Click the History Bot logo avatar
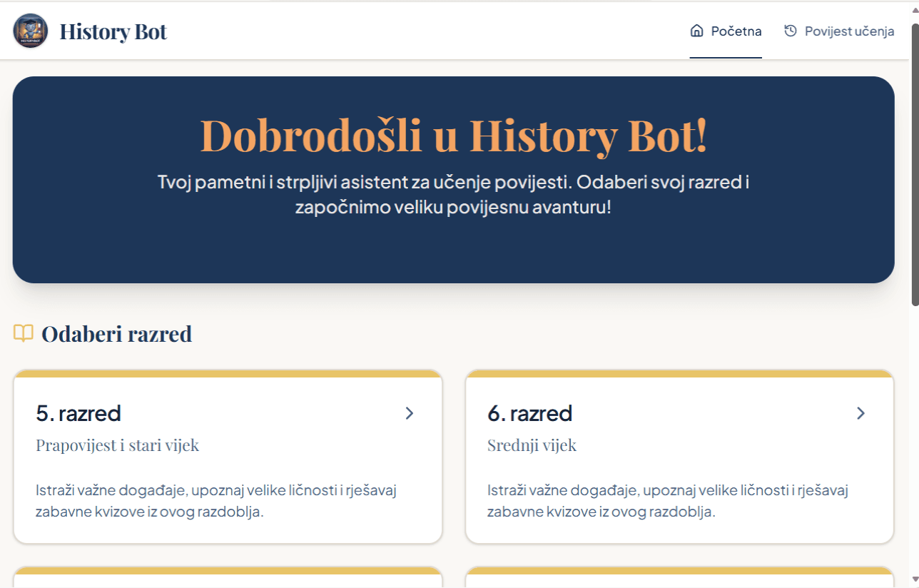 pos(31,31)
